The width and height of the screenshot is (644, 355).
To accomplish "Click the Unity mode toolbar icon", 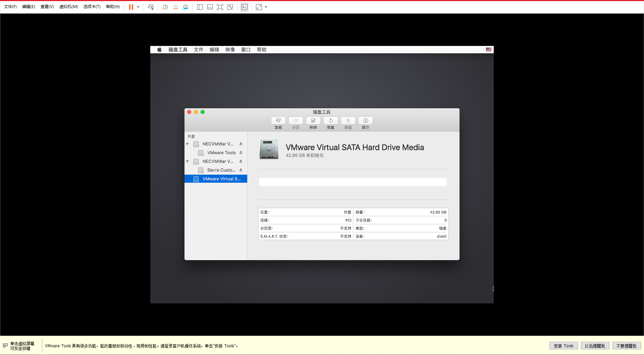I will coord(230,7).
